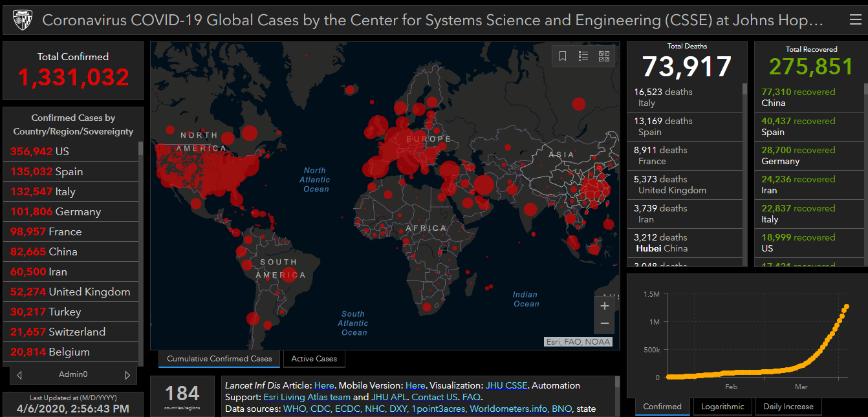Click the 8,911 deaths France row

tap(684, 156)
